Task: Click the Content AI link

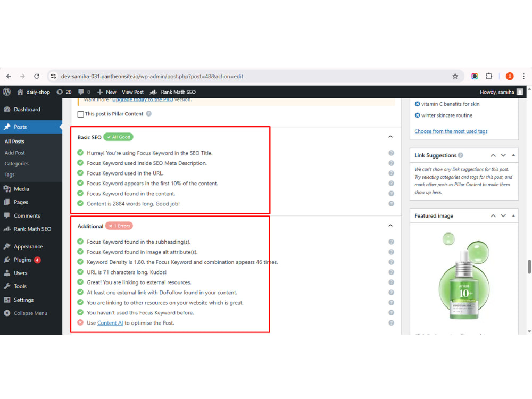Action: pos(110,323)
